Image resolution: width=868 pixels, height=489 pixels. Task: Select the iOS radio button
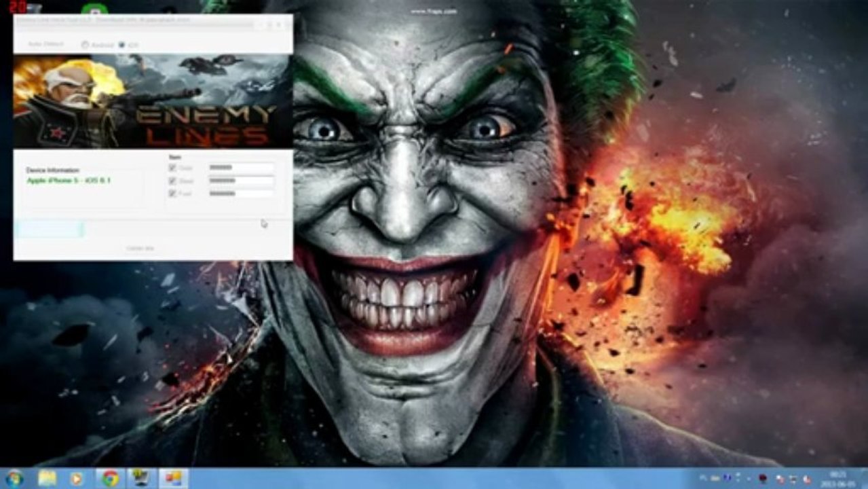pos(128,45)
